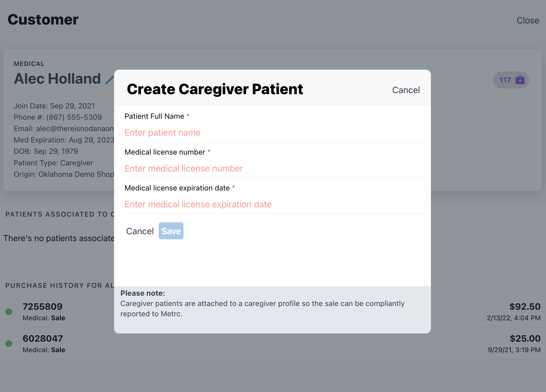Click the Medical license expiration date label
Image resolution: width=546 pixels, height=392 pixels.
point(177,188)
